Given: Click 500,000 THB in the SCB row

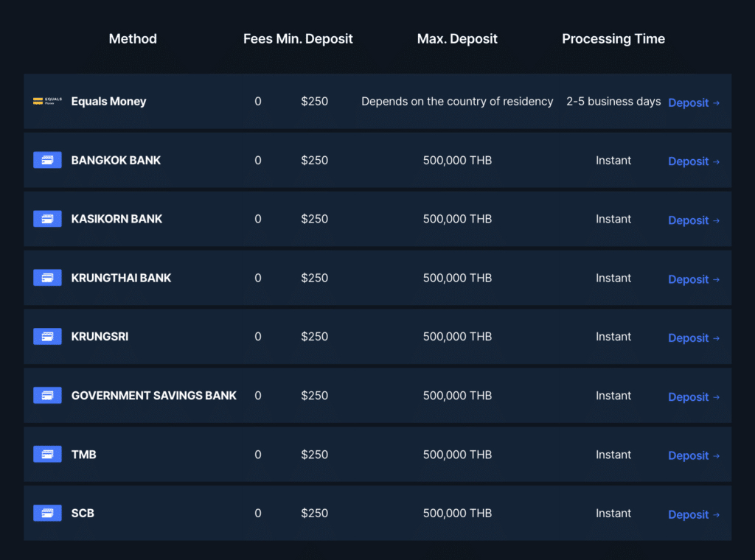Looking at the screenshot, I should click(x=457, y=513).
